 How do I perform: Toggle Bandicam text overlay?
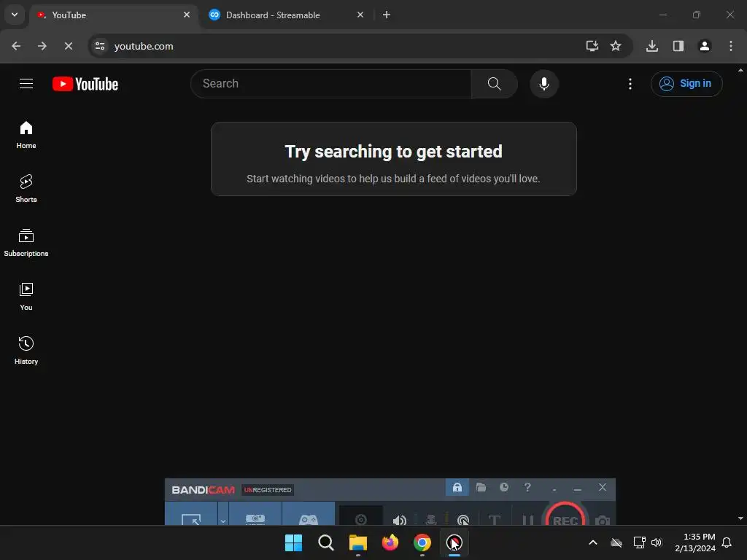tap(495, 519)
